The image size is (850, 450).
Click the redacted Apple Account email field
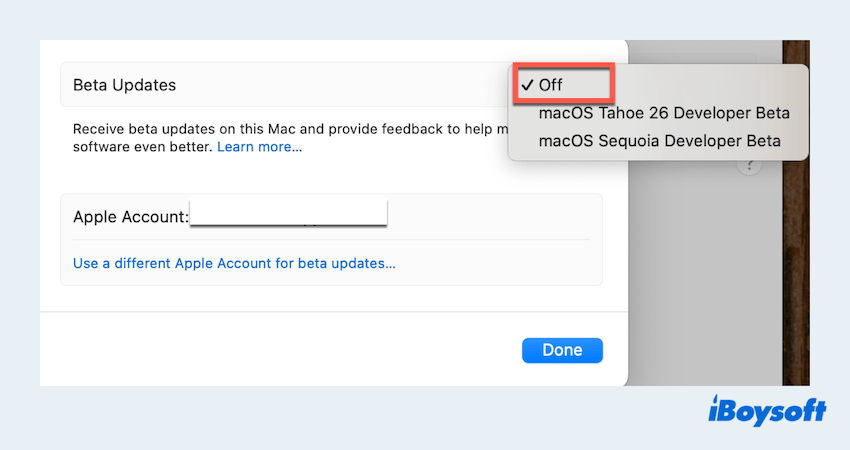point(288,215)
